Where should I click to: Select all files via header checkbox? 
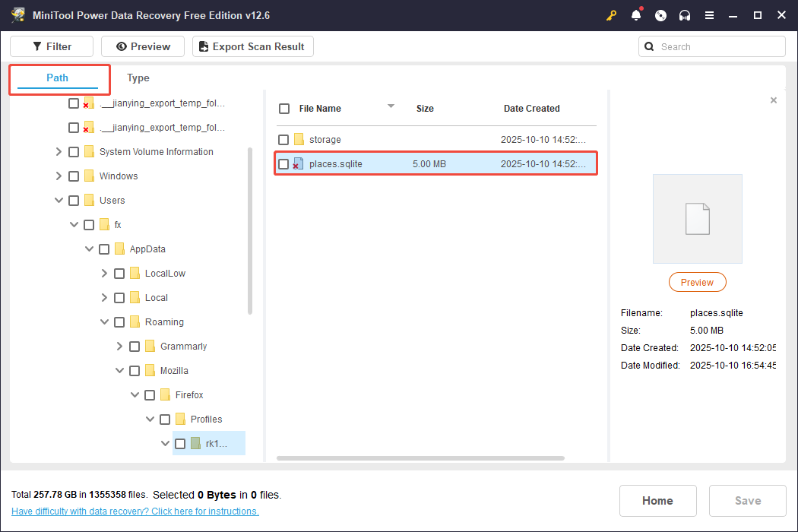[x=283, y=108]
